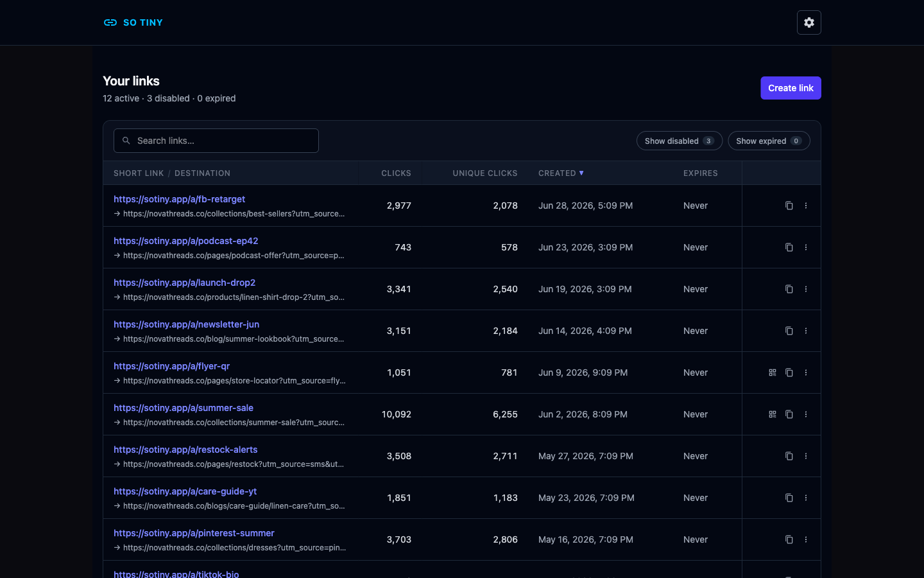
Task: Open the newsletter-jun short link
Action: pyautogui.click(x=186, y=324)
